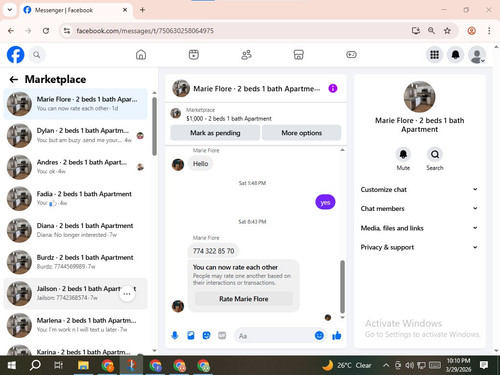The image size is (500, 375).
Task: Click back arrow beside Marketplace heading
Action: point(14,79)
